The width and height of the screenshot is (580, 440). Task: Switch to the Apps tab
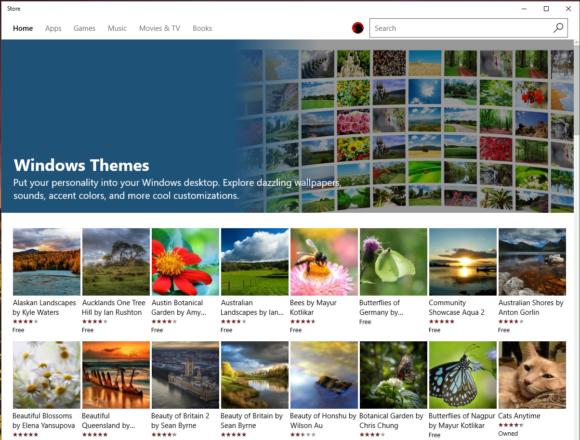pos(53,28)
